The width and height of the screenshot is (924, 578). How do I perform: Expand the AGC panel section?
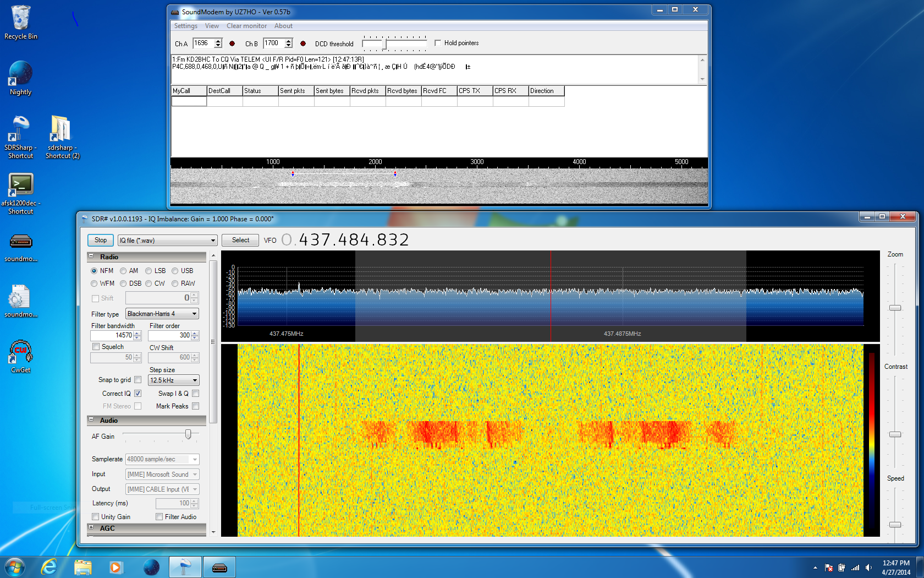tap(91, 527)
